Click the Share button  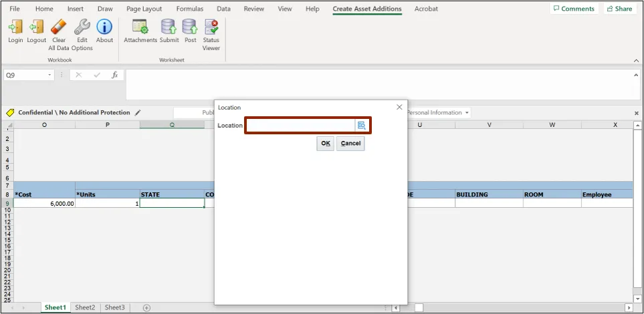click(619, 9)
